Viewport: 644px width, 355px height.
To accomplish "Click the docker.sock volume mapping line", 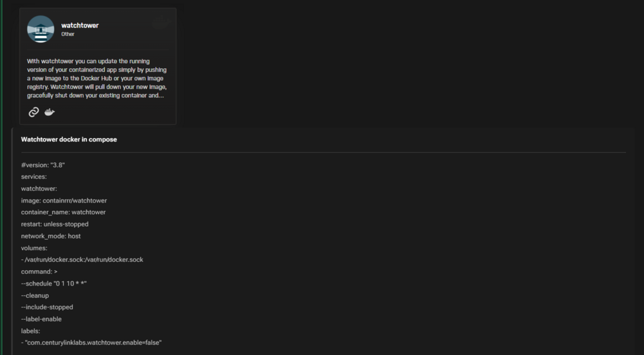I will [82, 260].
